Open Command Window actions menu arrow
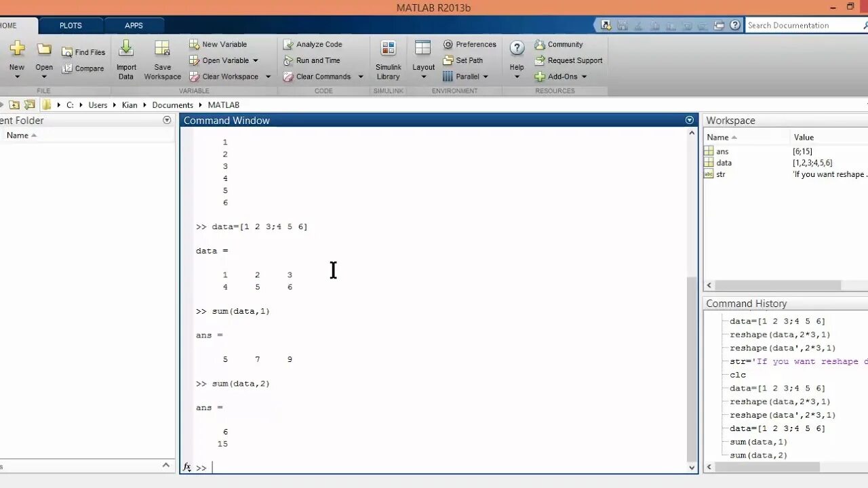This screenshot has height=488, width=868. [x=690, y=120]
